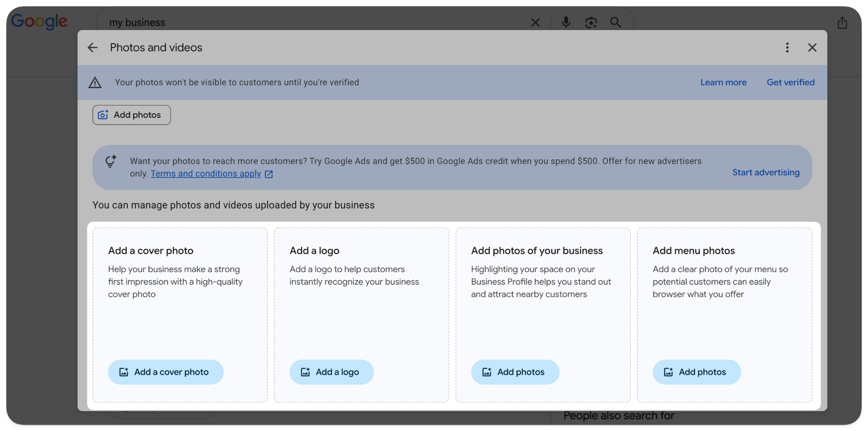Image resolution: width=868 pixels, height=431 pixels.
Task: Click the 'Add a cover photo' card heading
Action: (x=150, y=250)
